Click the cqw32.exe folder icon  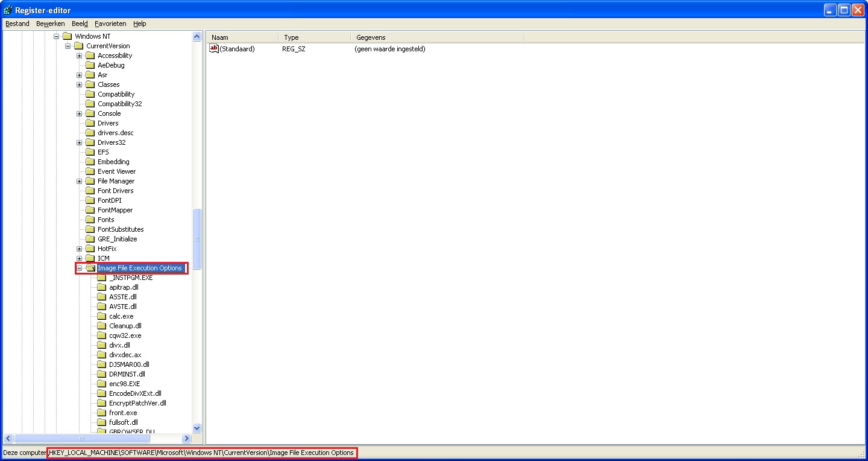(x=102, y=335)
